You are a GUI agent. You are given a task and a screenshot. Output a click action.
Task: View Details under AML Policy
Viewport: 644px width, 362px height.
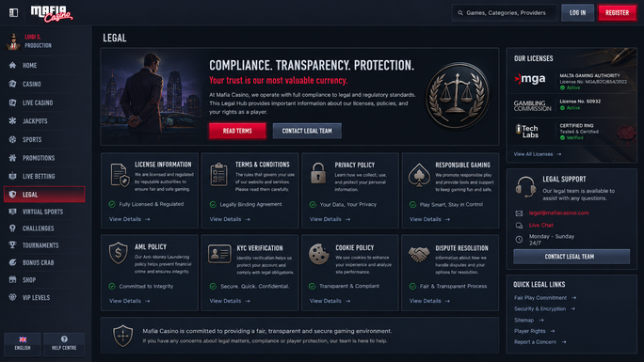tap(129, 301)
